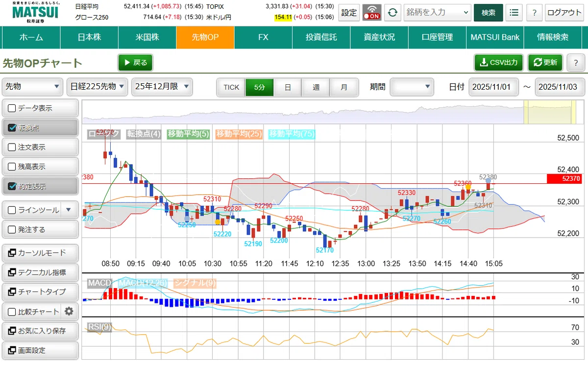The width and height of the screenshot is (588, 368).
Task: Open チャートタイプ options
Action: coord(40,292)
